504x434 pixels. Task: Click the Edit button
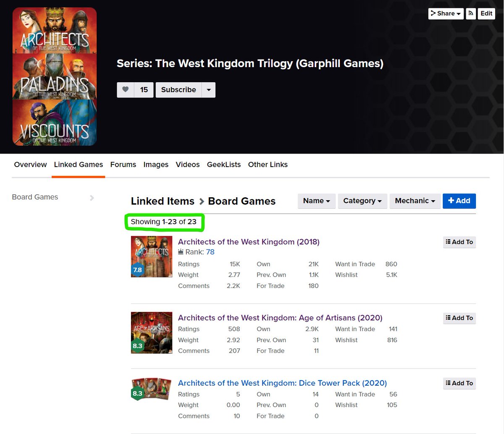coord(486,13)
